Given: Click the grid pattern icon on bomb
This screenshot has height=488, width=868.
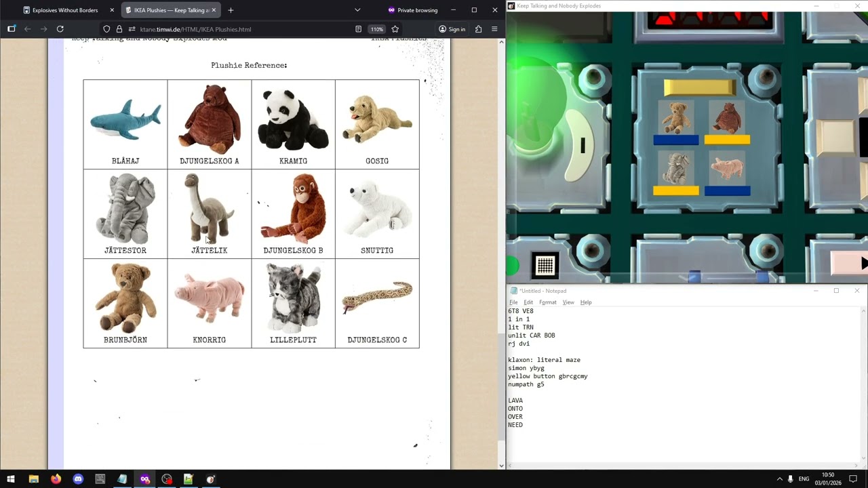Looking at the screenshot, I should tap(545, 265).
